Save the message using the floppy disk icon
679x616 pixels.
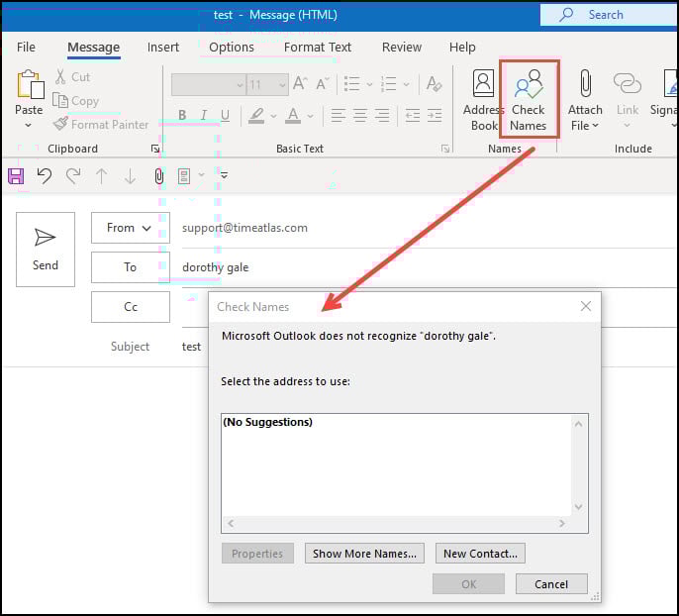pos(16,176)
